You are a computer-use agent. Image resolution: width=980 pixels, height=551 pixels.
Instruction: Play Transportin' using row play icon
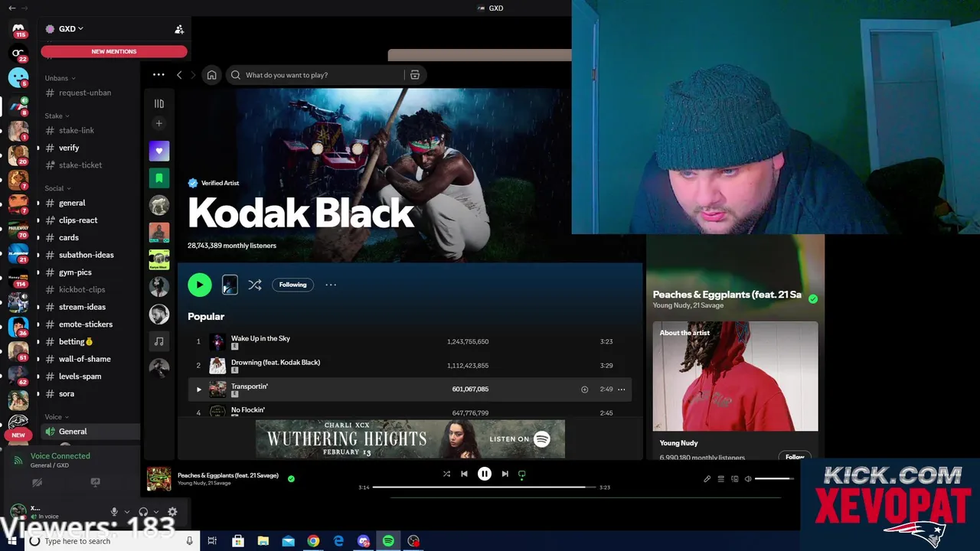pyautogui.click(x=198, y=390)
